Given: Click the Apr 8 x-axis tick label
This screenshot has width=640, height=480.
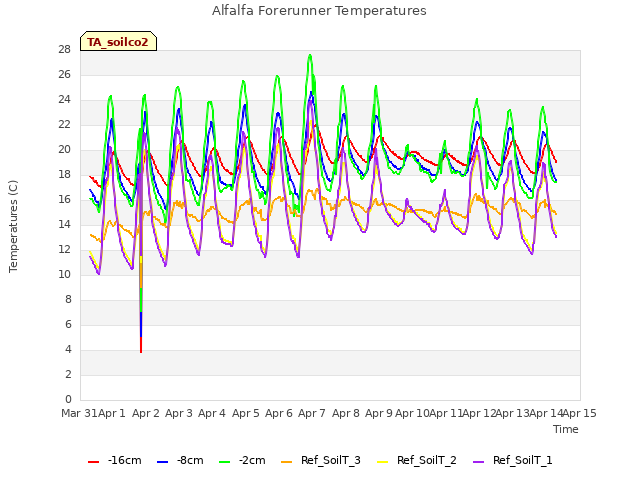Looking at the screenshot, I should click(x=346, y=413).
